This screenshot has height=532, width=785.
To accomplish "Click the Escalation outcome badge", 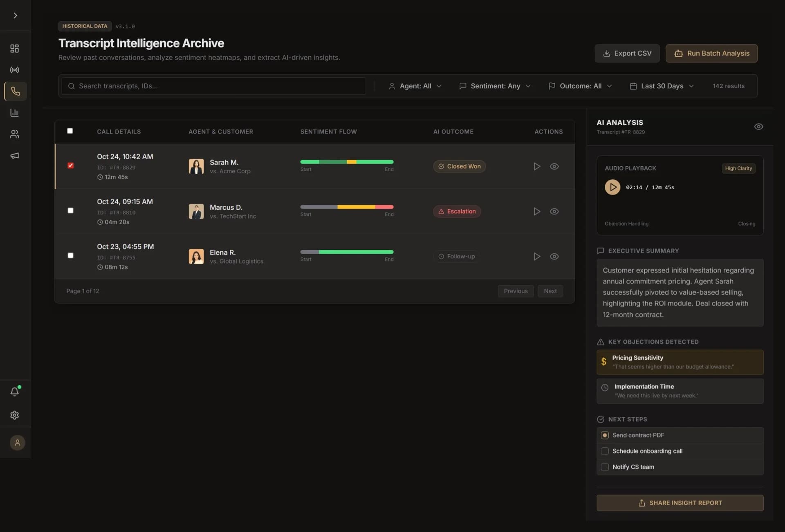I will (x=457, y=211).
